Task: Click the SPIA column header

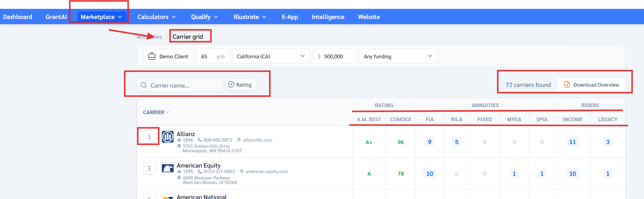Action: tap(542, 119)
